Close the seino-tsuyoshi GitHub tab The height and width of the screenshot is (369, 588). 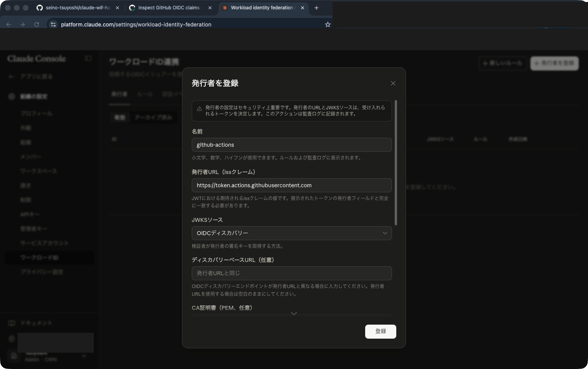pyautogui.click(x=117, y=8)
